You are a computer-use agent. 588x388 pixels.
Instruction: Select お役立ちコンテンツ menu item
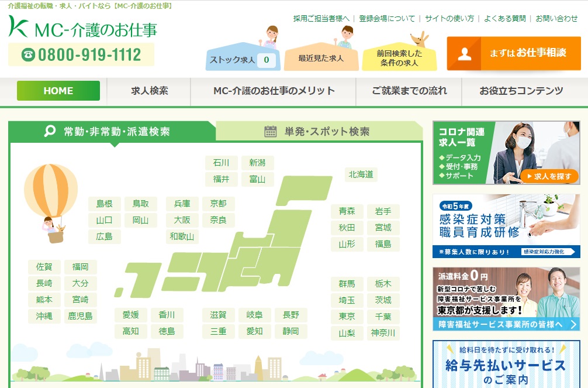(521, 91)
